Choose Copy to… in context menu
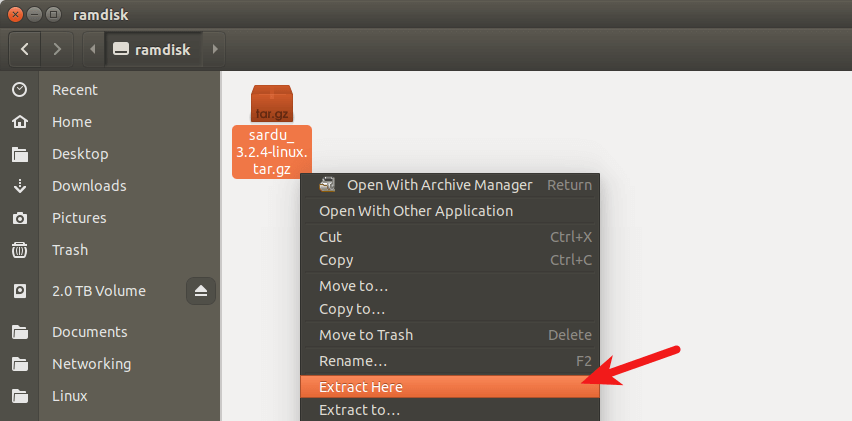This screenshot has height=421, width=852. pyautogui.click(x=450, y=309)
